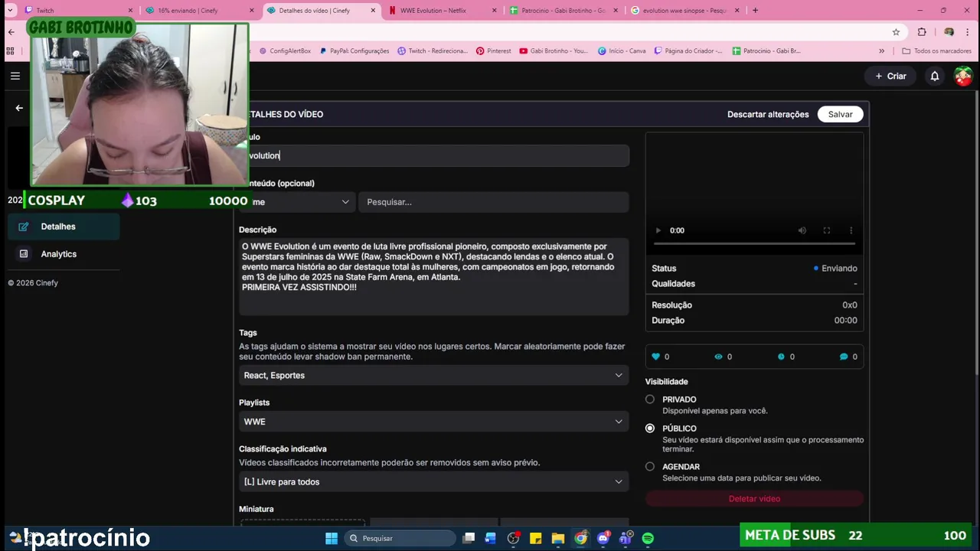Toggle fullscreen on video preview

pos(827,230)
